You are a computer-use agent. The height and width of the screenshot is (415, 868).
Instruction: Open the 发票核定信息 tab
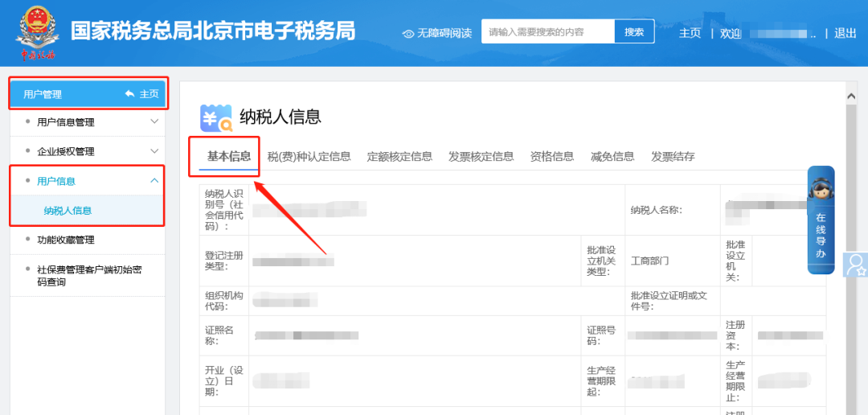(x=481, y=157)
